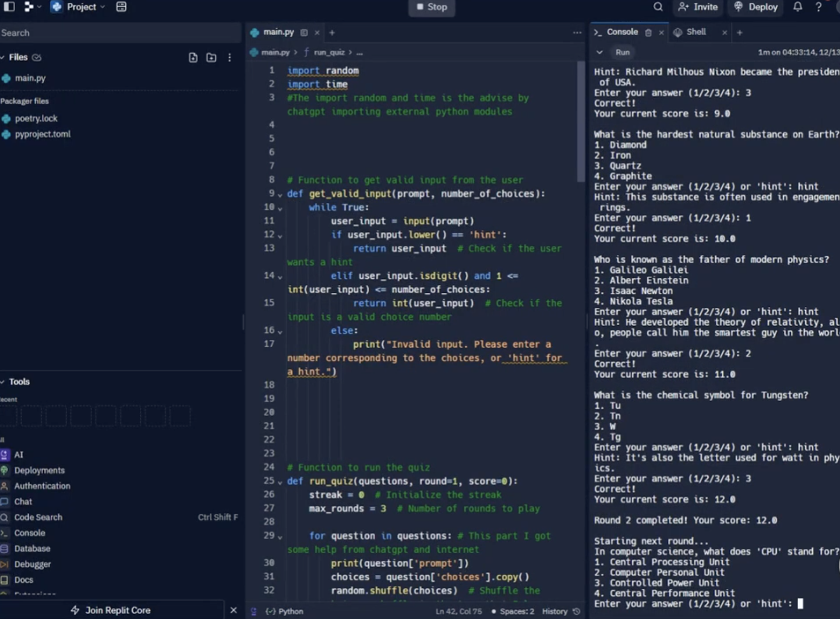This screenshot has width=840, height=619.
Task: Open poetry.lock file
Action: (36, 118)
